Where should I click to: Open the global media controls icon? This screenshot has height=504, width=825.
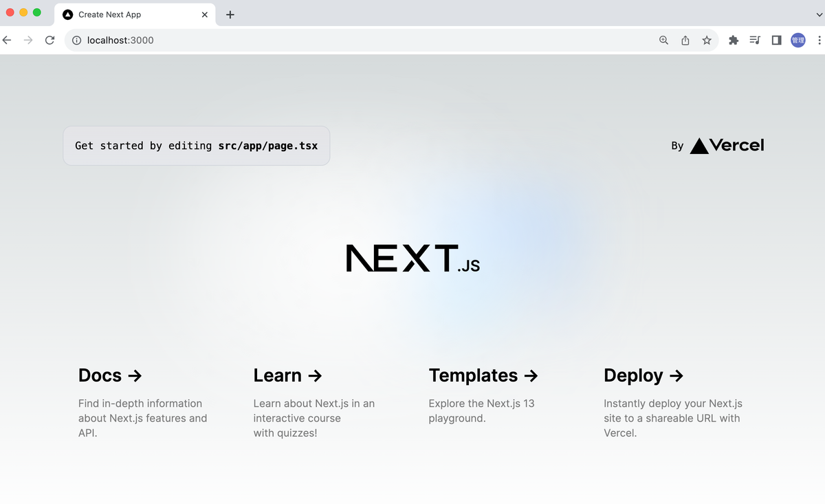coord(754,40)
